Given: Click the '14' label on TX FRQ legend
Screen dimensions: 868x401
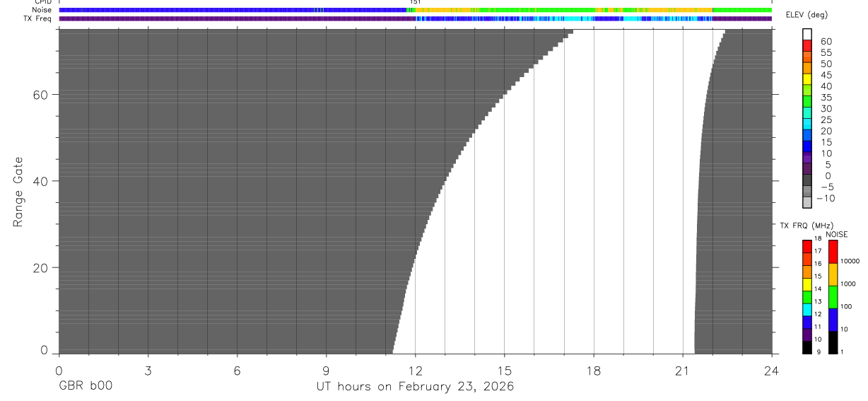Looking at the screenshot, I should pyautogui.click(x=818, y=289).
